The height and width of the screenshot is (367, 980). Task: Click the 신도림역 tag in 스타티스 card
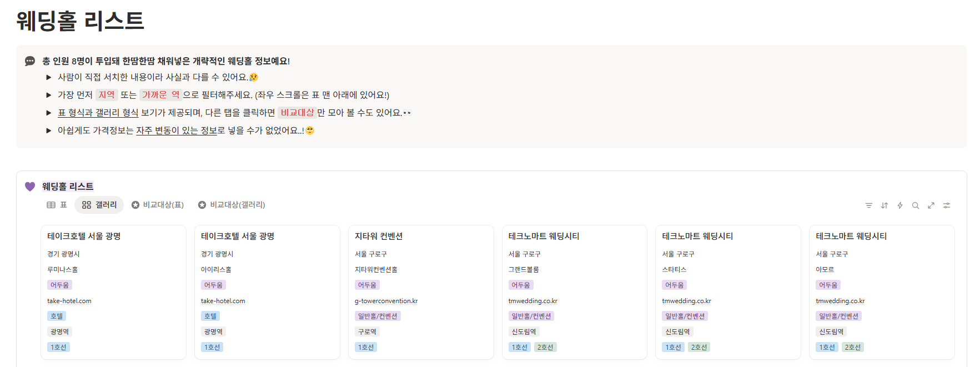[x=678, y=331]
